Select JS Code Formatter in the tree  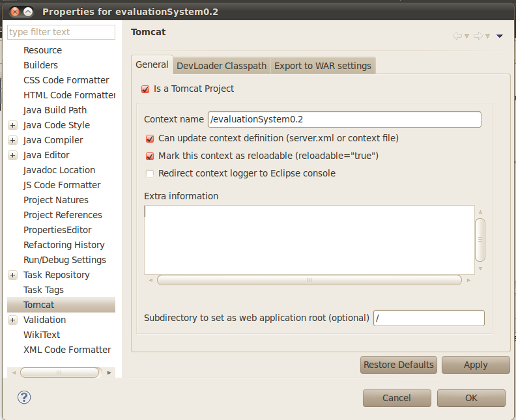tap(62, 185)
